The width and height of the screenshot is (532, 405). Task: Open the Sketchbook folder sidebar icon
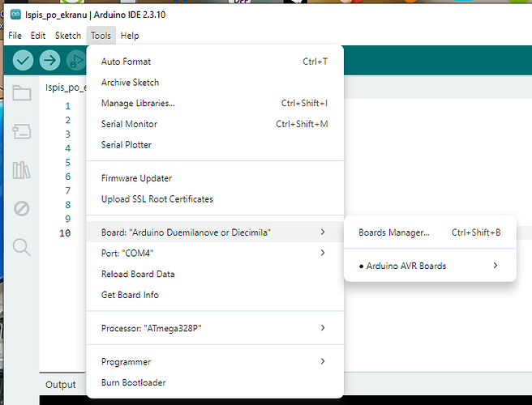tap(22, 92)
